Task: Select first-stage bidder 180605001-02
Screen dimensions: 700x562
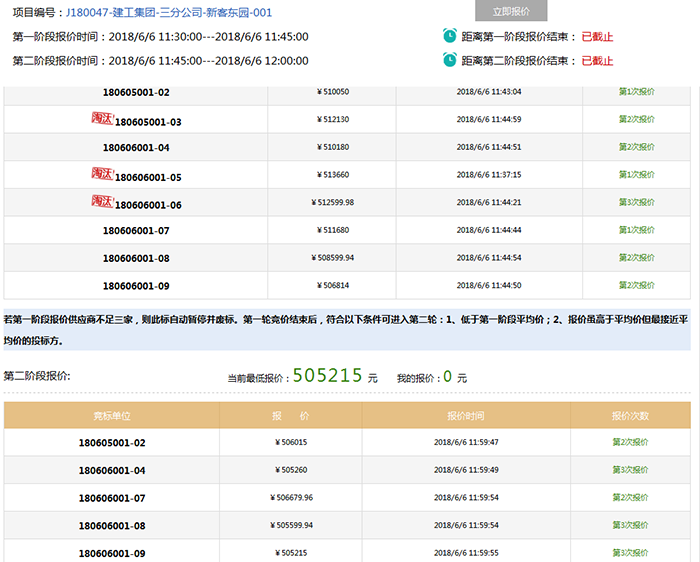Action: (x=136, y=92)
